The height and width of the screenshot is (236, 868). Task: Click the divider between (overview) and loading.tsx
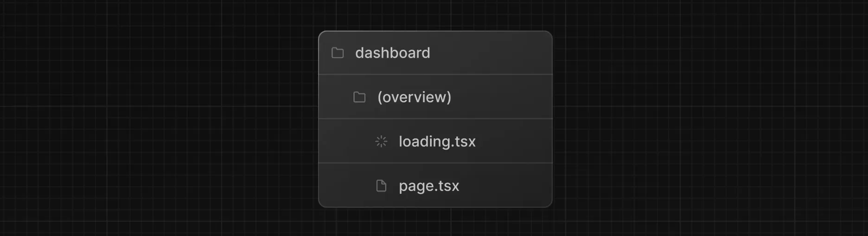(x=435, y=119)
